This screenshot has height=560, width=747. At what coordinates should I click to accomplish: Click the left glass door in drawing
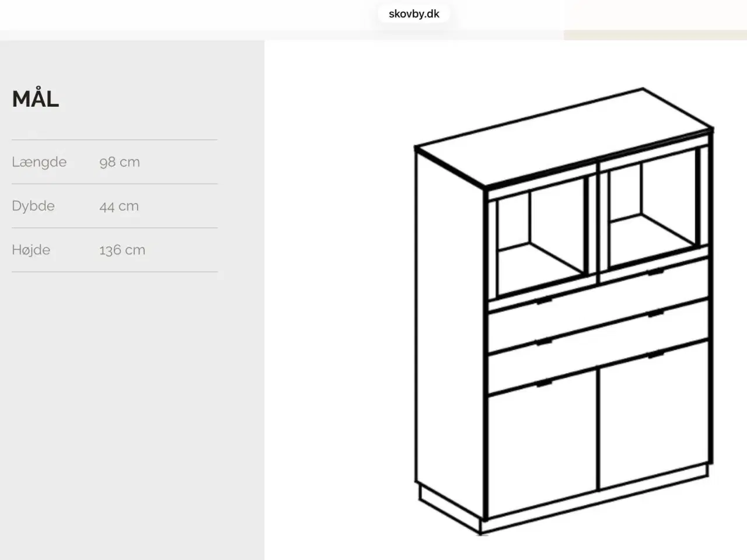click(x=540, y=239)
